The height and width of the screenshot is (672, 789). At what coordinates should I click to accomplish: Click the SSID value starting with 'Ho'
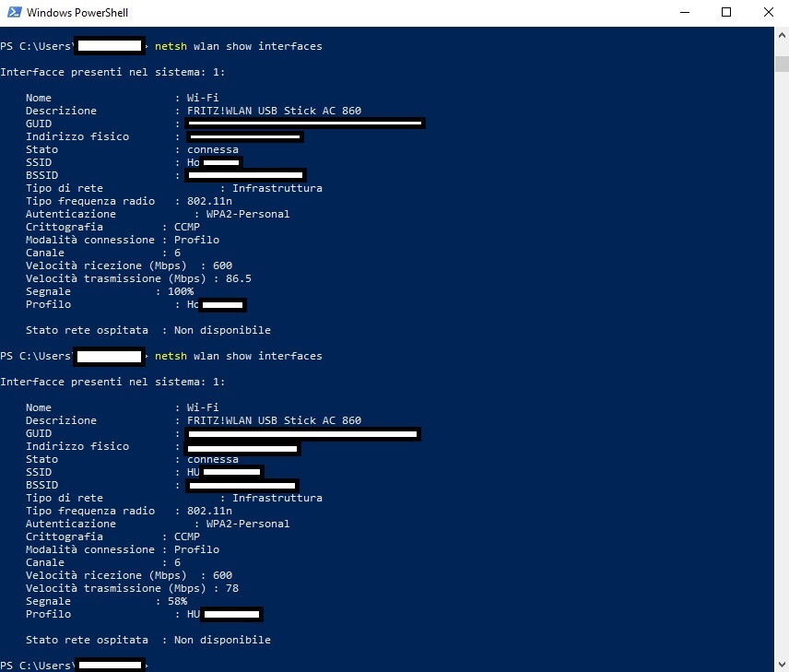[x=215, y=162]
